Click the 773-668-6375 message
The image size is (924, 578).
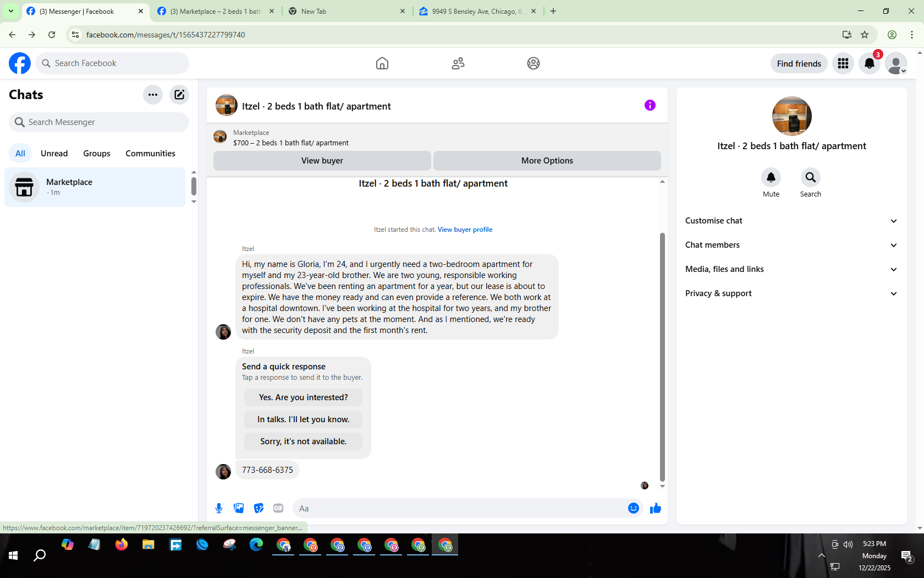click(267, 470)
